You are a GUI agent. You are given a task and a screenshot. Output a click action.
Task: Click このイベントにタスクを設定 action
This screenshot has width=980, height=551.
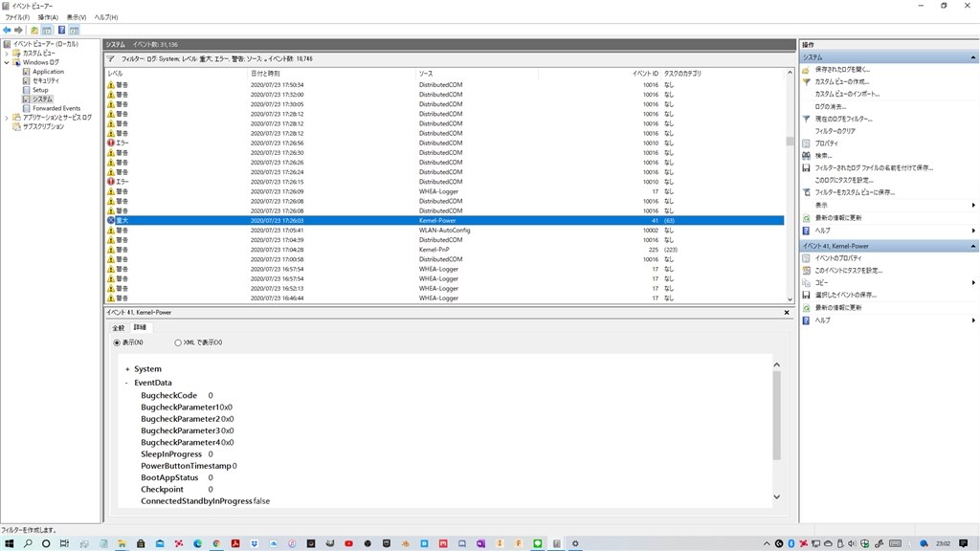849,271
